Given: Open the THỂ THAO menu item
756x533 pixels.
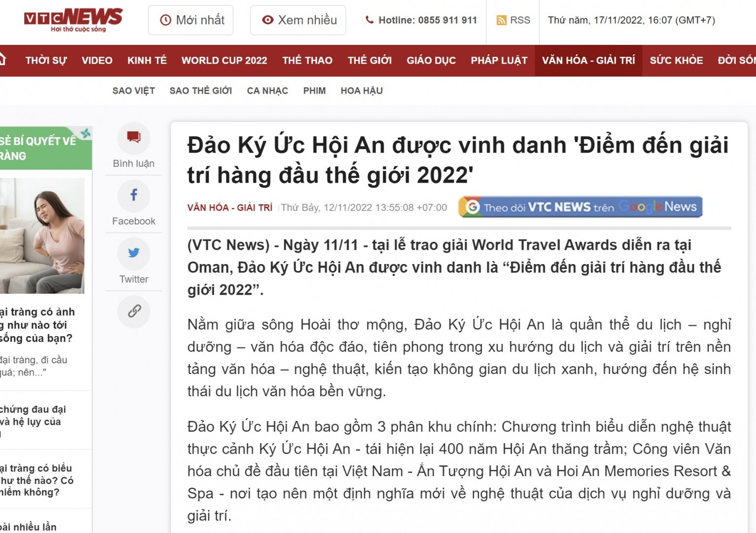Looking at the screenshot, I should point(307,61).
